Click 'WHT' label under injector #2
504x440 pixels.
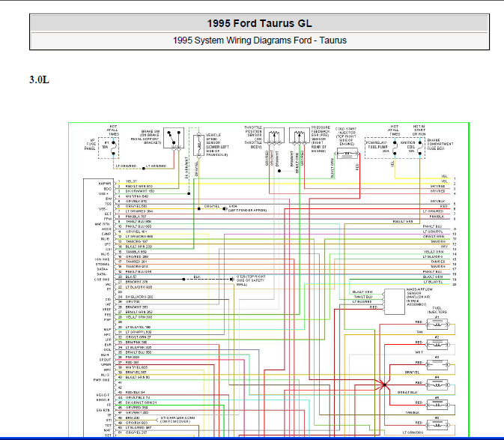[x=419, y=352]
